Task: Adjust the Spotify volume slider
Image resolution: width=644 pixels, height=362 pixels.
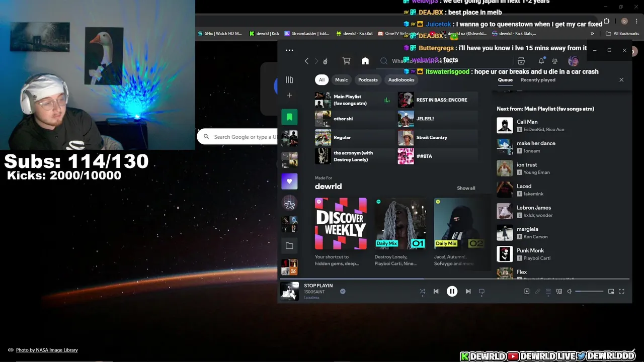Action: [589, 291]
